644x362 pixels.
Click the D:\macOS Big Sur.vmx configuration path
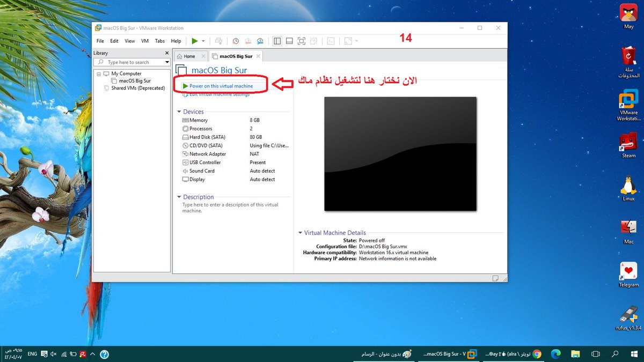point(384,246)
